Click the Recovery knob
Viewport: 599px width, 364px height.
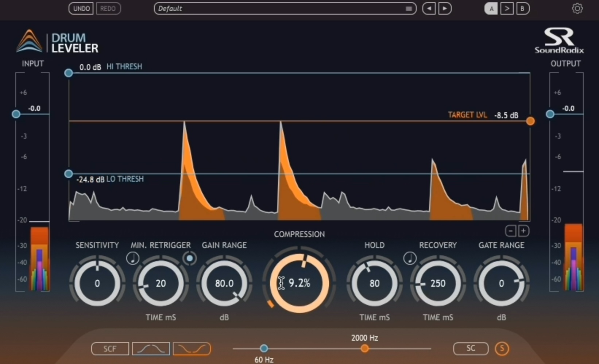click(x=438, y=283)
